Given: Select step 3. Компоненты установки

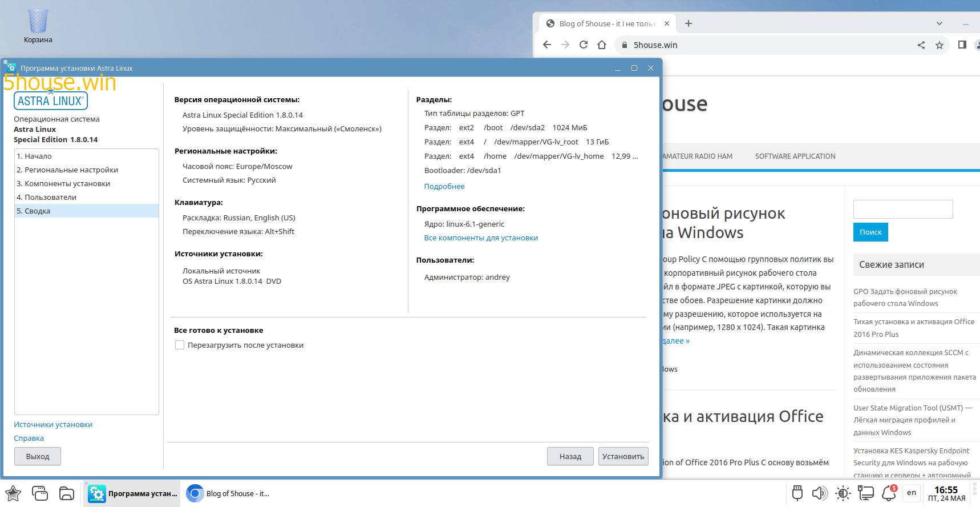Looking at the screenshot, I should pos(86,183).
